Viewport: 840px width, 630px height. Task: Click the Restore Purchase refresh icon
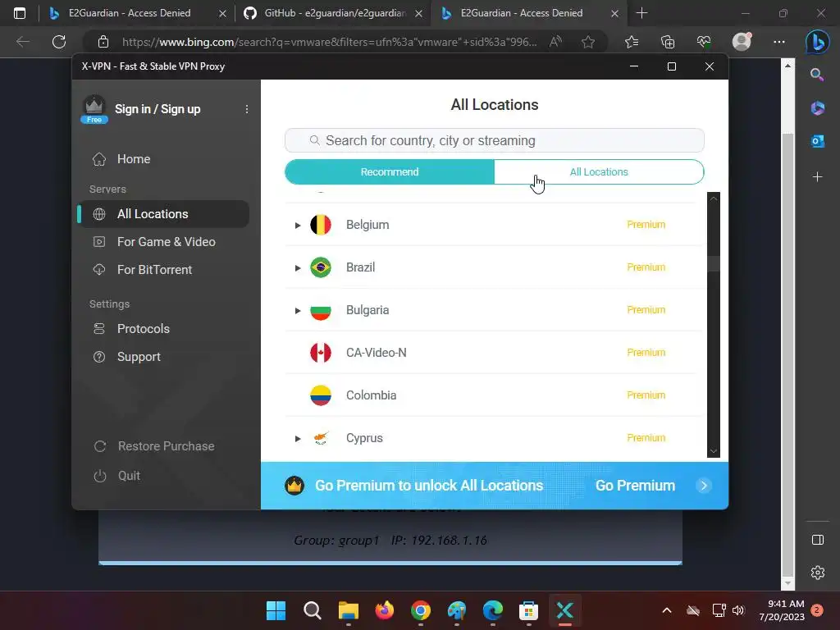point(100,446)
